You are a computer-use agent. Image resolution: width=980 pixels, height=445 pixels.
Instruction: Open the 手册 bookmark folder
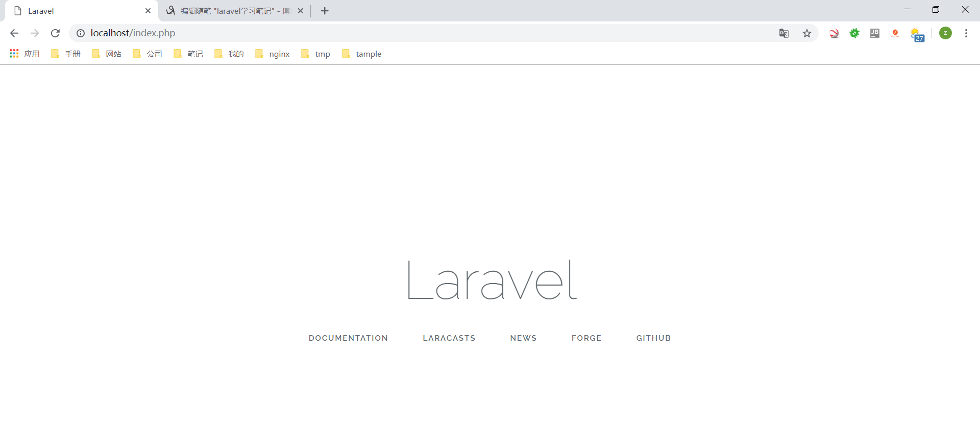pyautogui.click(x=66, y=54)
